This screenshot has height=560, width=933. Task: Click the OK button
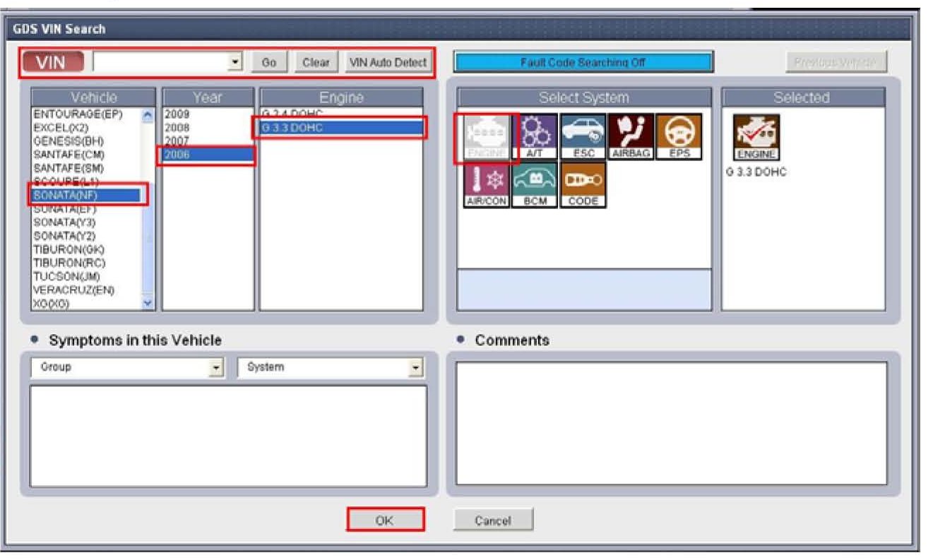(x=385, y=520)
